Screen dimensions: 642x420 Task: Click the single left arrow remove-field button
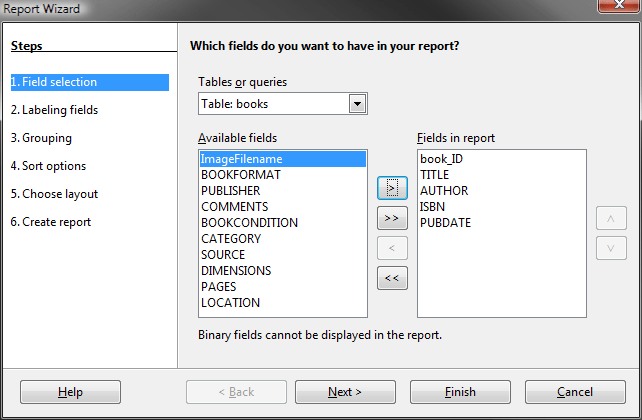(x=392, y=247)
